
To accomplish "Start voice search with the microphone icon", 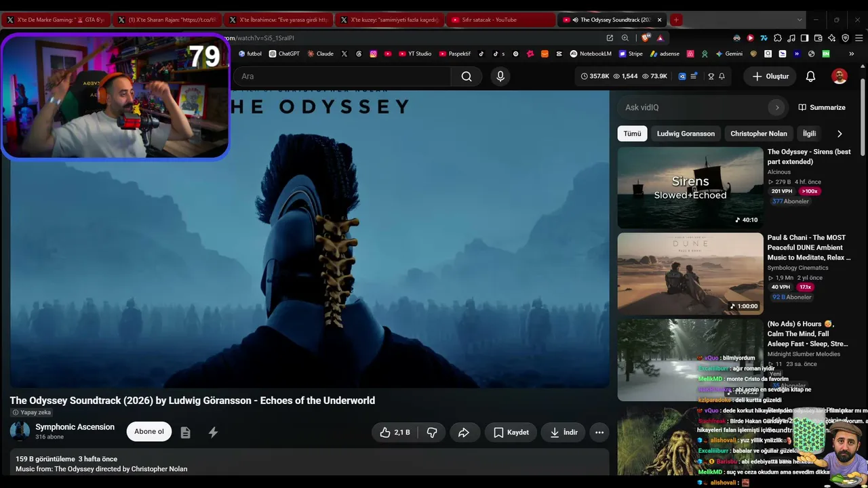I will pyautogui.click(x=500, y=77).
